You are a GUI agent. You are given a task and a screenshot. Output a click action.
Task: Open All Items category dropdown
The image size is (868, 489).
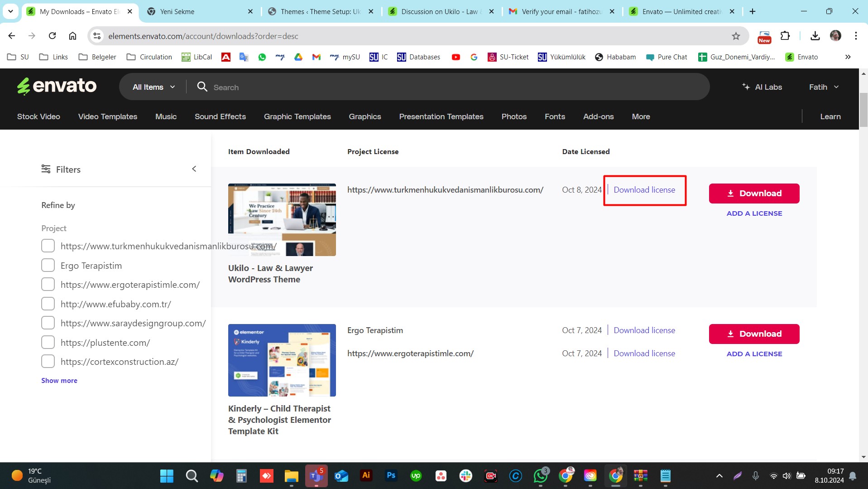pyautogui.click(x=153, y=87)
